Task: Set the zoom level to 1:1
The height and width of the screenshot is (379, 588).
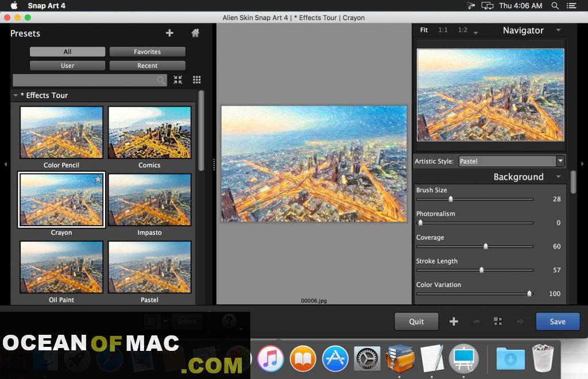Action: (x=443, y=30)
